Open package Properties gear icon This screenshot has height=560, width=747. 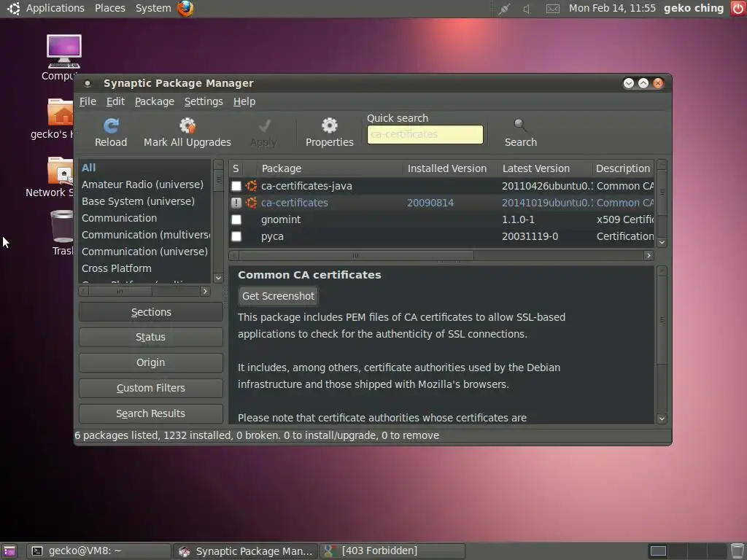pyautogui.click(x=329, y=125)
